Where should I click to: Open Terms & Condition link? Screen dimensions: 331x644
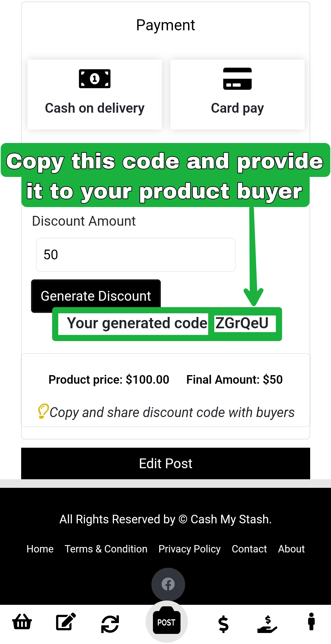pos(106,549)
